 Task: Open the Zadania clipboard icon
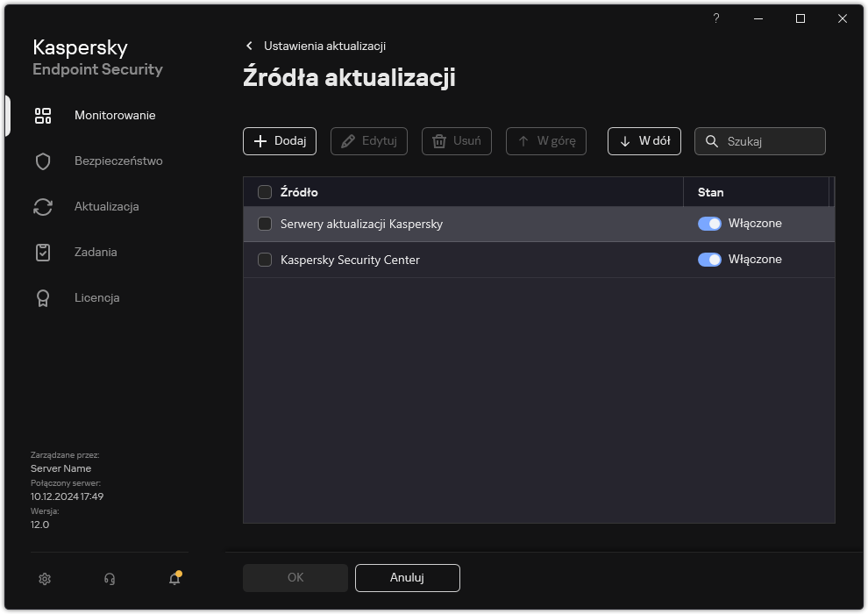(x=43, y=253)
